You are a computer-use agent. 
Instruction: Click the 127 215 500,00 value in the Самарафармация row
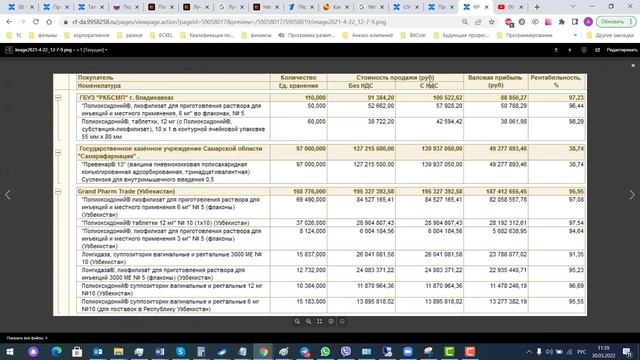pyautogui.click(x=374, y=149)
